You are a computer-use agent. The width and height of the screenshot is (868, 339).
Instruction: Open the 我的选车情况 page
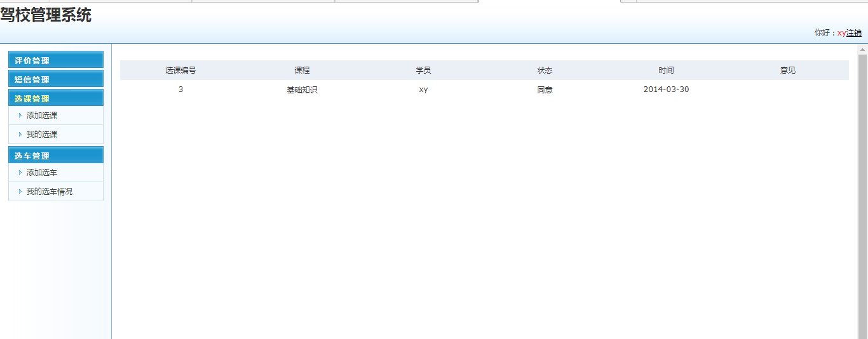[x=50, y=192]
